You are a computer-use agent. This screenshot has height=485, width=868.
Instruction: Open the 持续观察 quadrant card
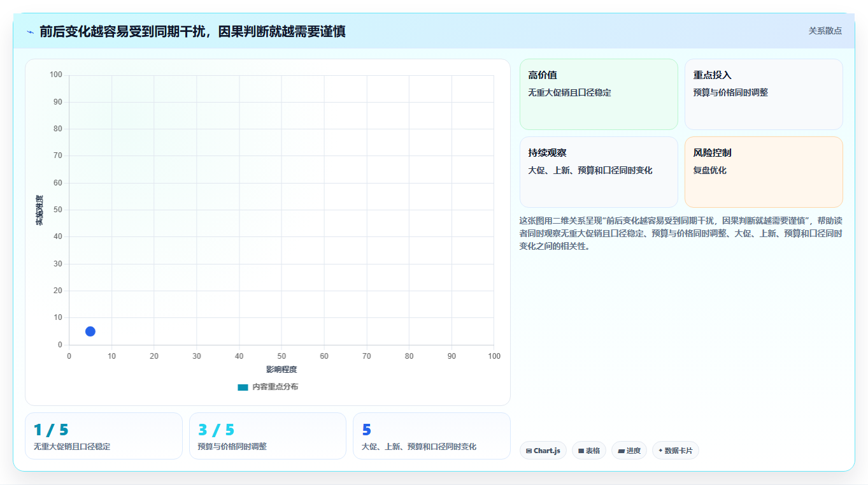point(599,172)
